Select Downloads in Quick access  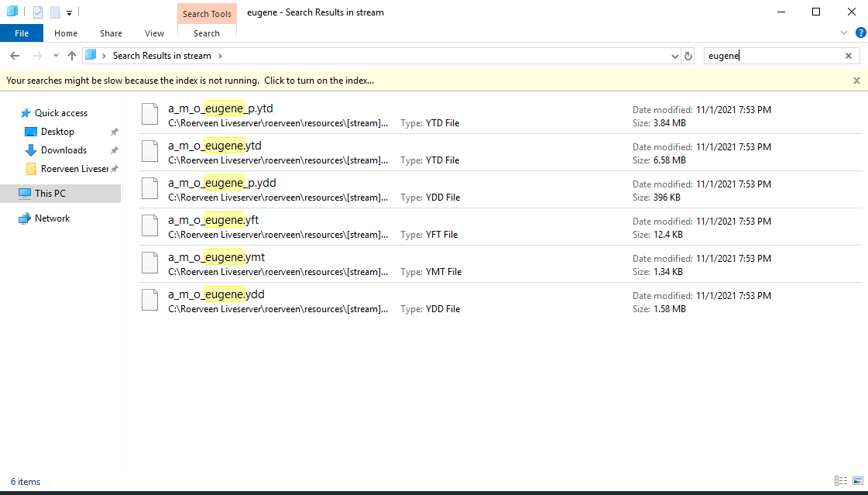[63, 150]
